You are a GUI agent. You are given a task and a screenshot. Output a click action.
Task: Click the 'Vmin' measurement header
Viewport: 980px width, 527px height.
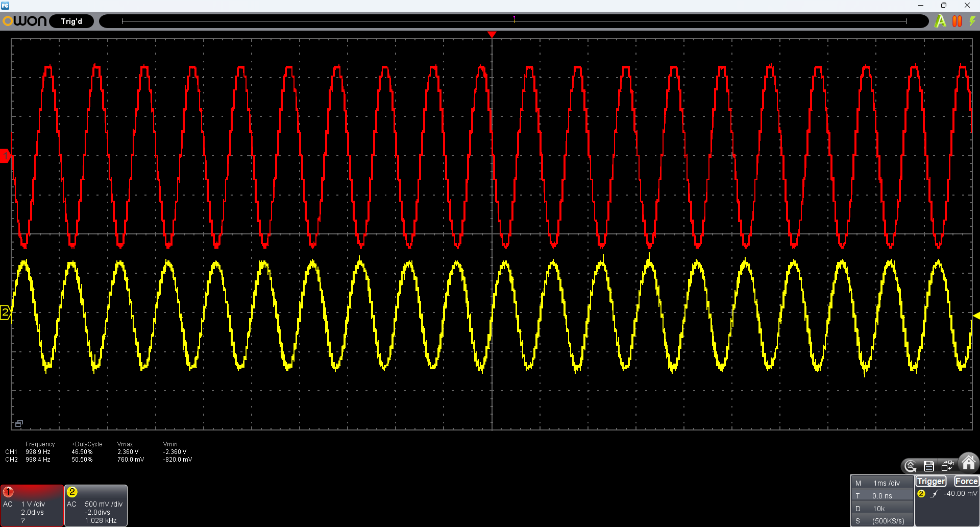[x=170, y=444]
